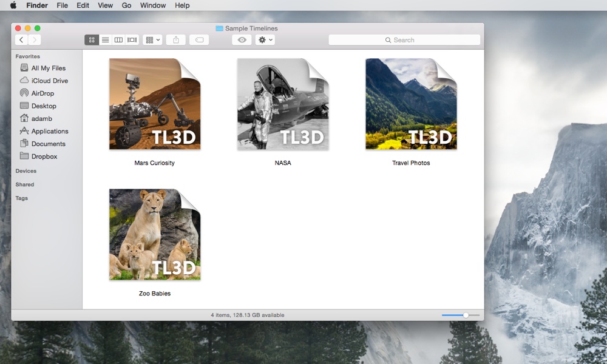Close the Sample Timelines window
This screenshot has width=607, height=364.
18,29
